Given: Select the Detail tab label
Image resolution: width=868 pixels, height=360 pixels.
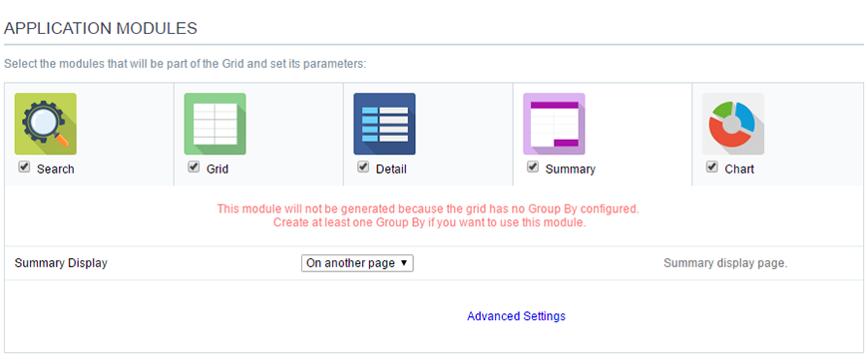Looking at the screenshot, I should pos(391,170).
